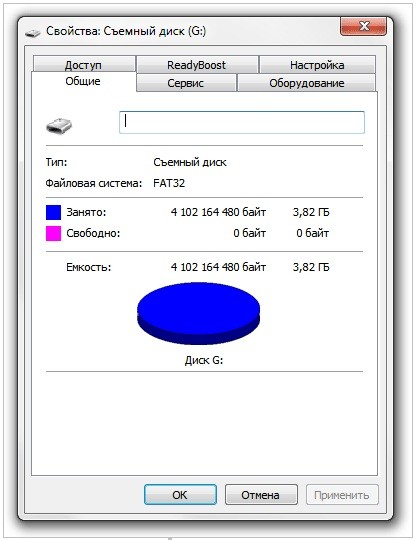The height and width of the screenshot is (540, 416).
Task: Click the blue Занято color square
Action: (53, 212)
